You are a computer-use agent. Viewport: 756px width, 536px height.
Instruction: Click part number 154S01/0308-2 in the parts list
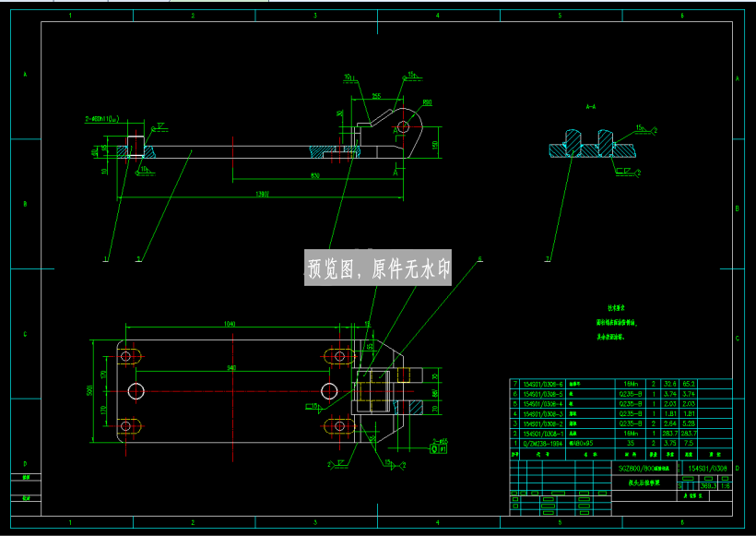543,423
